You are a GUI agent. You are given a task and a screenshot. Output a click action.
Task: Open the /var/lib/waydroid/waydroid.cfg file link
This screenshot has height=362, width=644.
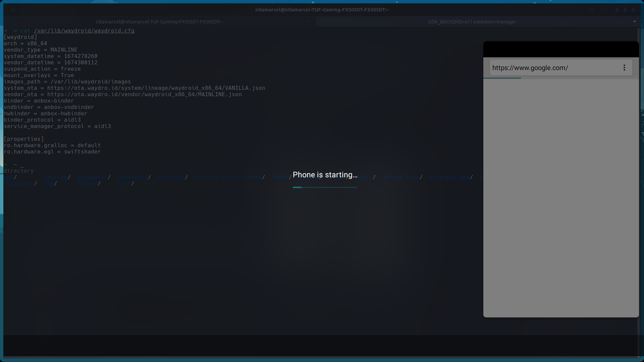(x=85, y=31)
